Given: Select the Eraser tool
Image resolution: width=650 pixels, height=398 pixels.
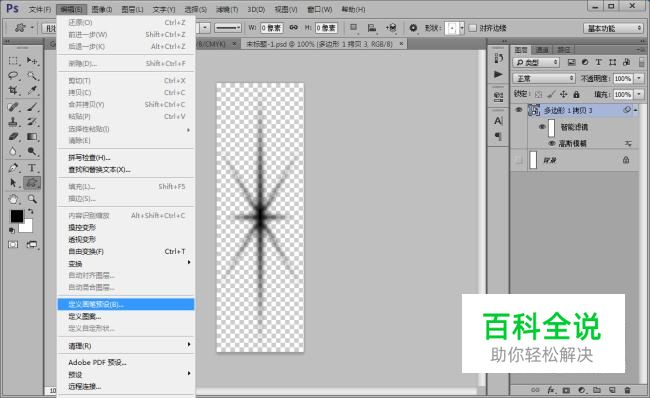Looking at the screenshot, I should coord(13,136).
